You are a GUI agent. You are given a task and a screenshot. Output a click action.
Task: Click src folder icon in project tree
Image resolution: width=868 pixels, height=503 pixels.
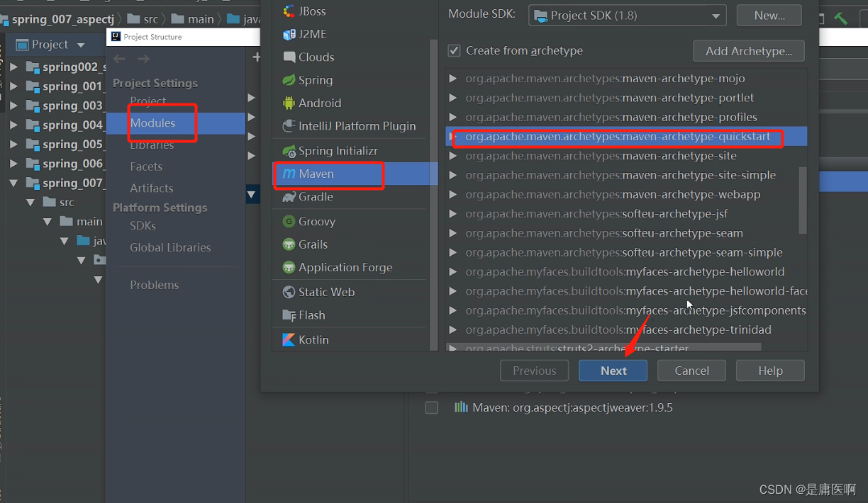pos(49,202)
